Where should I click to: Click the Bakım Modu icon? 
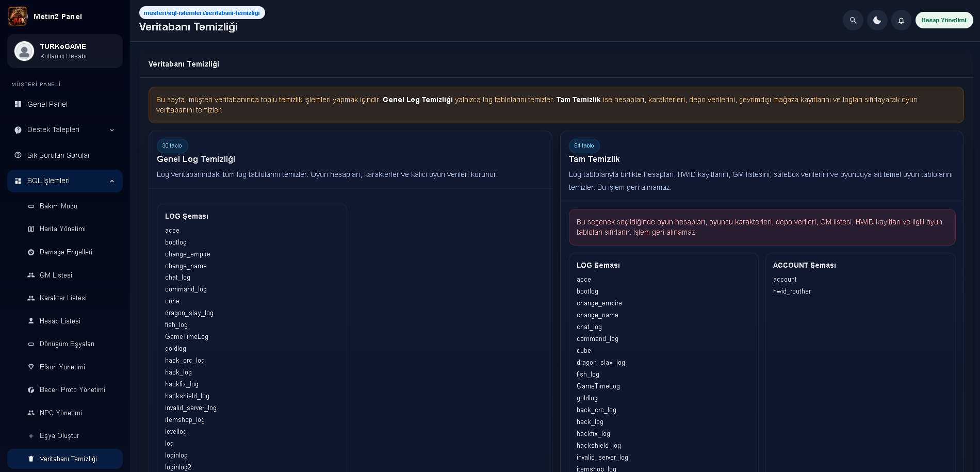[x=31, y=206]
